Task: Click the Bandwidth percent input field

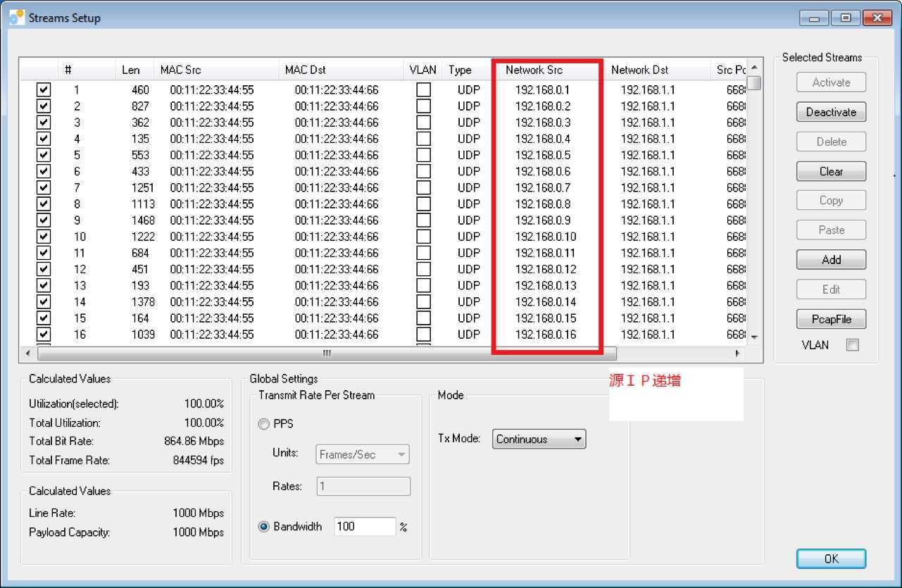Action: (365, 526)
